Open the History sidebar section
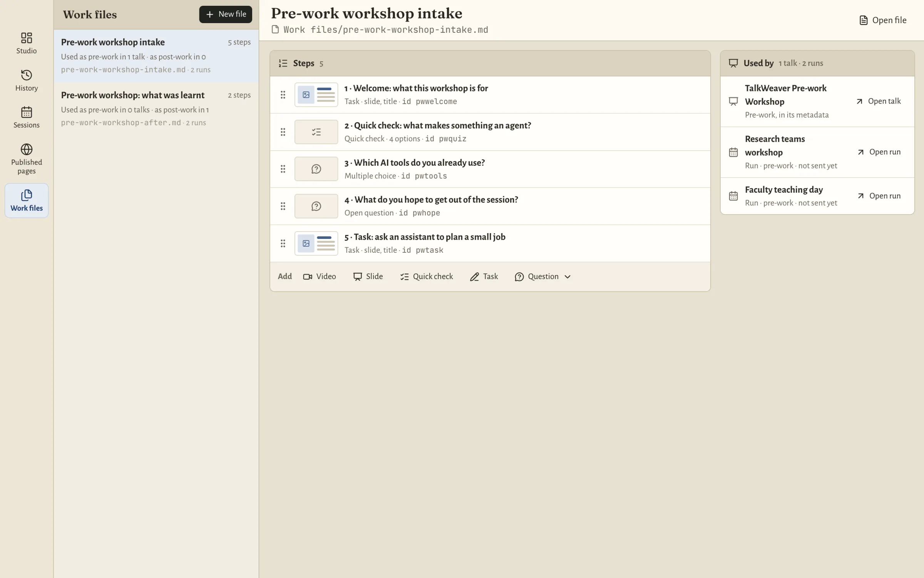Screen dimensions: 924x578 pos(26,80)
